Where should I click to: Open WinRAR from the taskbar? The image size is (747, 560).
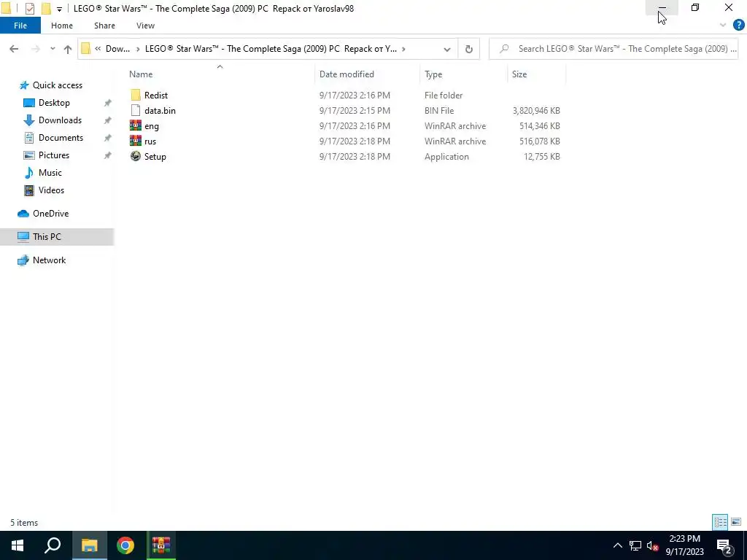[x=161, y=545]
